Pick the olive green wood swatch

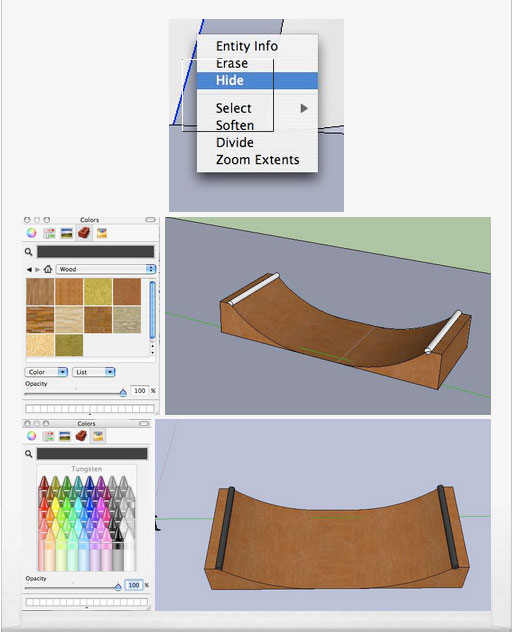pos(69,345)
